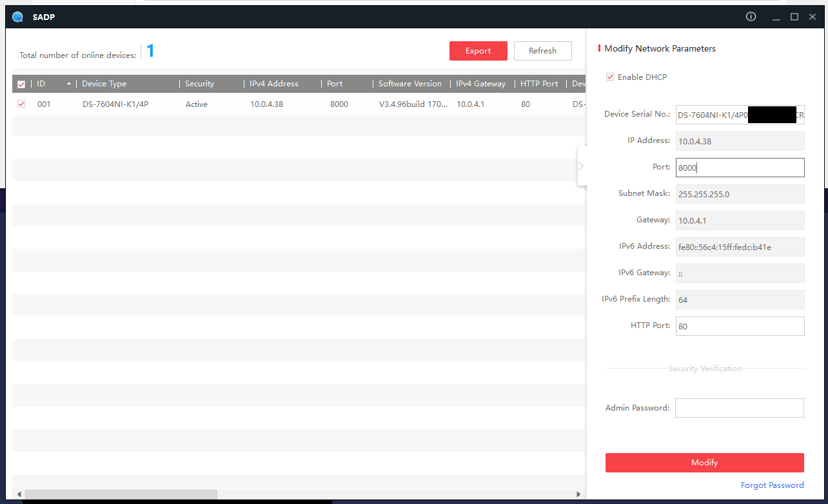Sort by IPv4 Address column header

pyautogui.click(x=274, y=84)
